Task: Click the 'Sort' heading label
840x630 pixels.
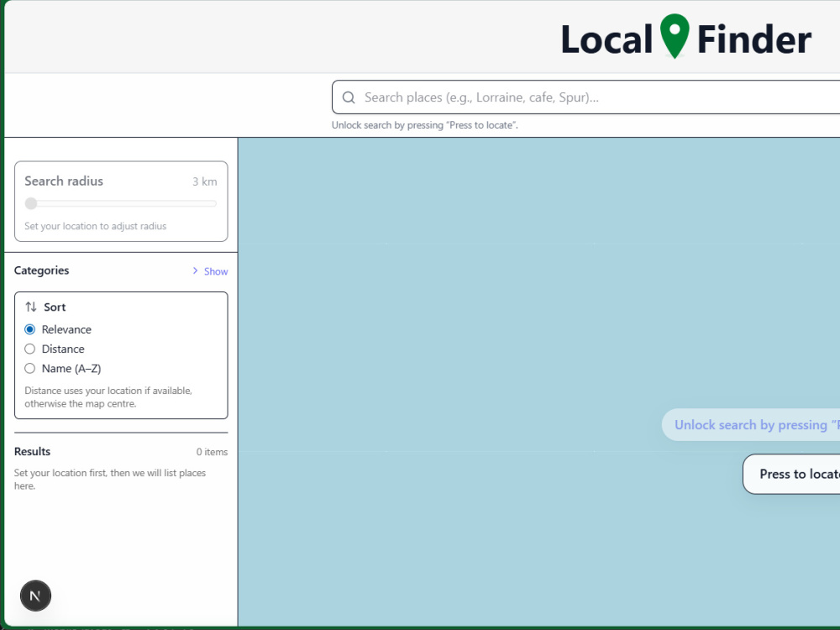Action: point(55,307)
